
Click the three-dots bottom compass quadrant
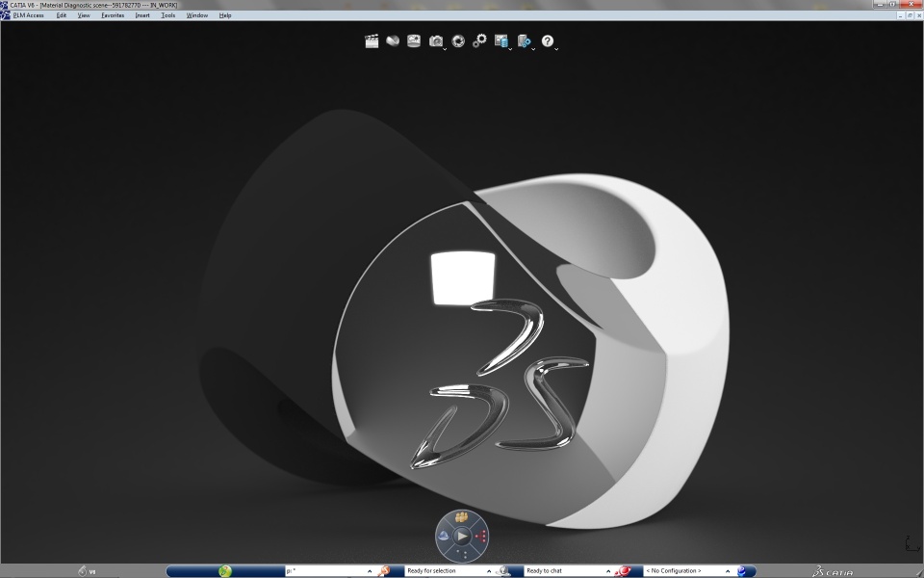(462, 555)
